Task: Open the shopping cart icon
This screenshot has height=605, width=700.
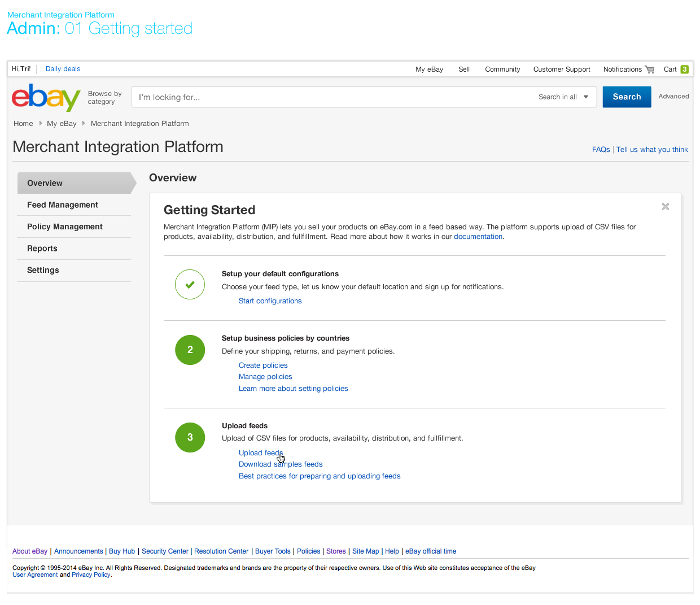Action: [x=650, y=69]
